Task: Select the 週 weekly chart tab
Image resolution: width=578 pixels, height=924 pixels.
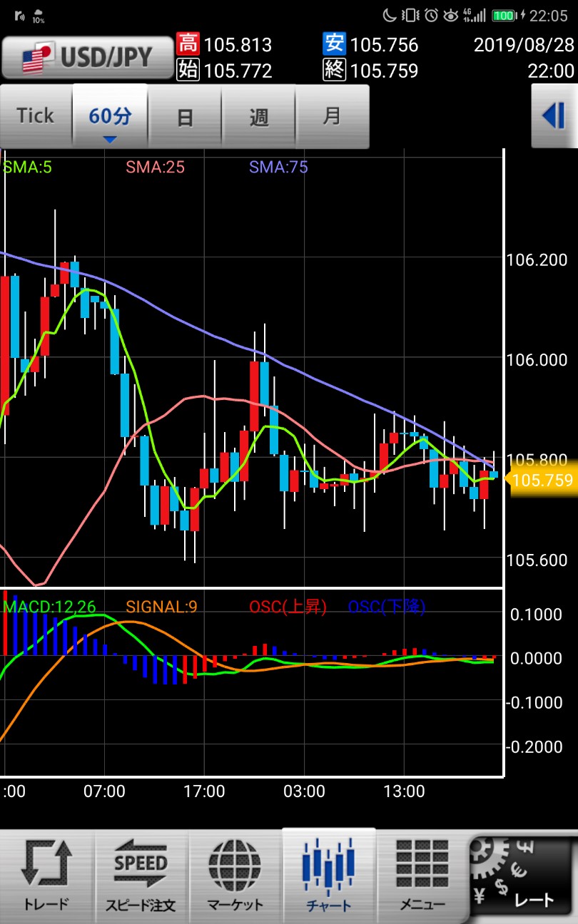Action: click(x=258, y=115)
